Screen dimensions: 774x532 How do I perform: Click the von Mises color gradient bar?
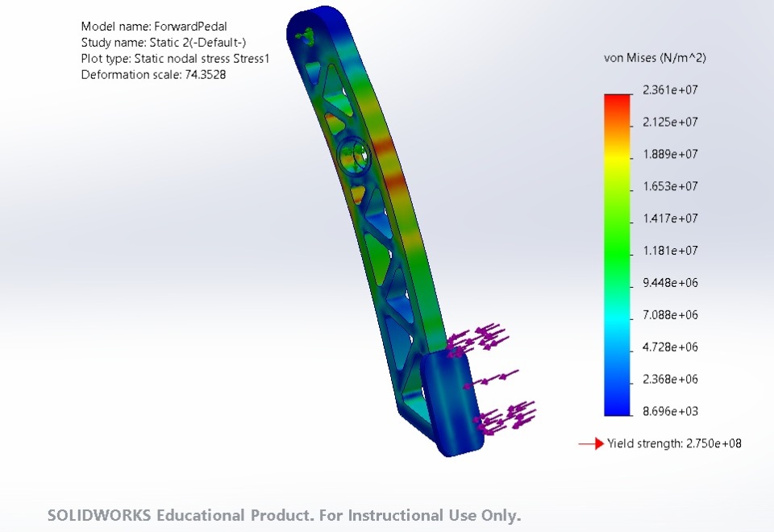[x=617, y=256]
